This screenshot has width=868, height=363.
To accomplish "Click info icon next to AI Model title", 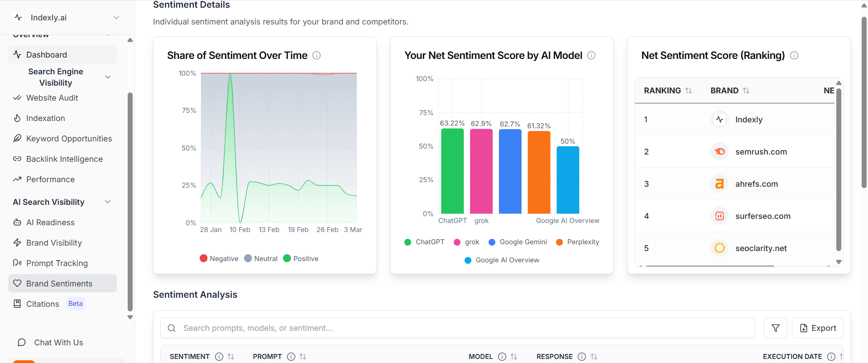I will 591,55.
